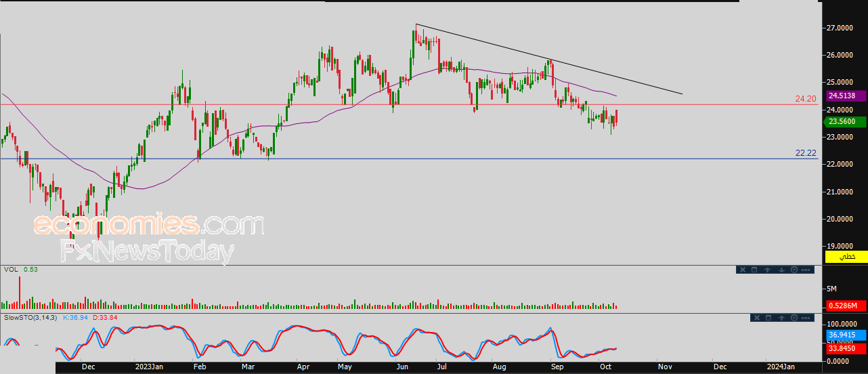The image size is (868, 374).
Task: Click the blue 36.9415 stochastic K value tag
Action: pyautogui.click(x=843, y=335)
